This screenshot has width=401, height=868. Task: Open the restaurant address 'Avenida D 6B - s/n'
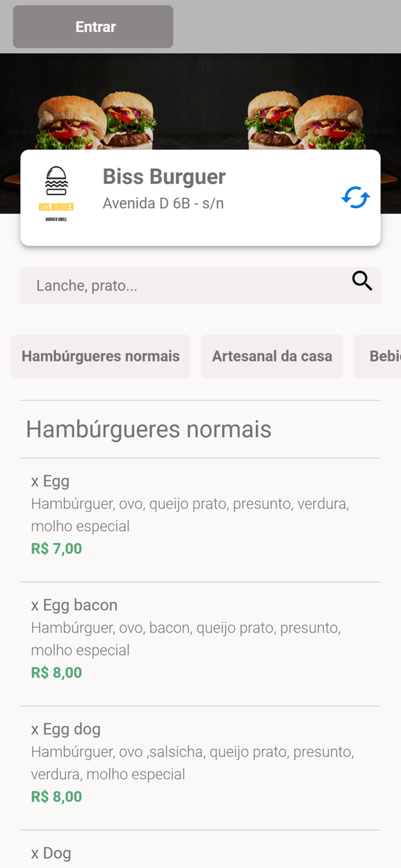click(163, 203)
